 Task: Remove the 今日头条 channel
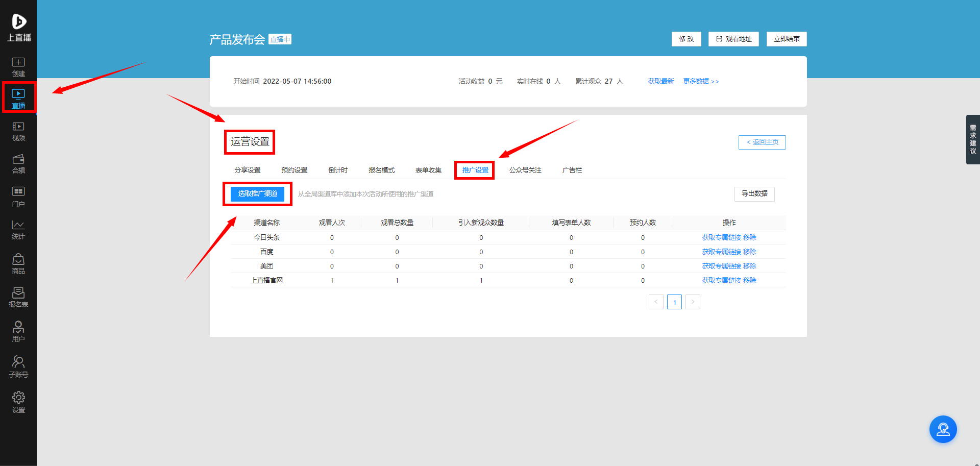(x=750, y=237)
